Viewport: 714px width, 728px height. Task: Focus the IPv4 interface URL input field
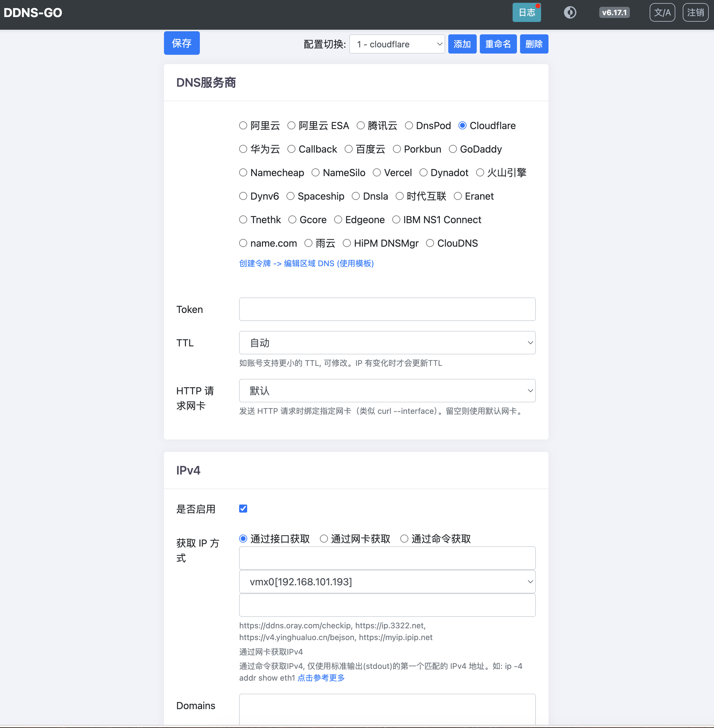[x=387, y=558]
